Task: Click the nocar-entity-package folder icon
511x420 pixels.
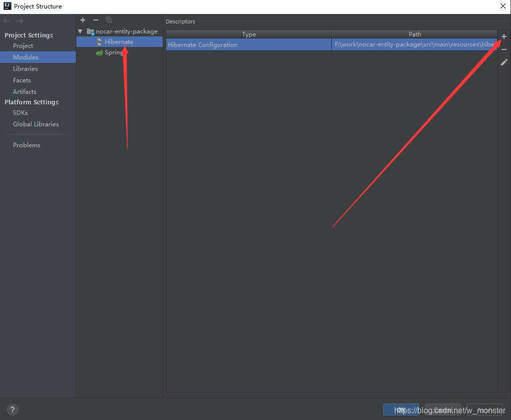Action: (90, 31)
